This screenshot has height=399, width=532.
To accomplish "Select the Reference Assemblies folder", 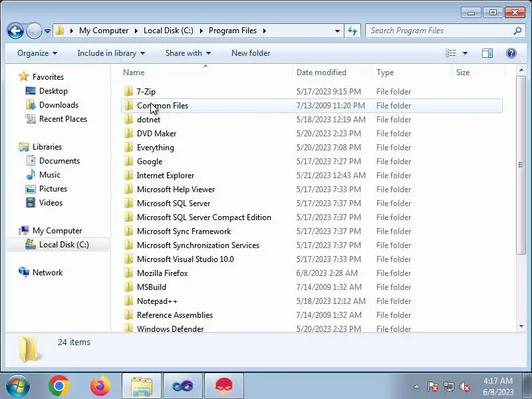I will click(x=311, y=315).
